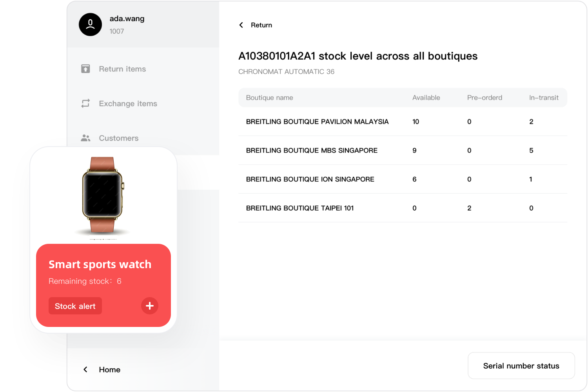This screenshot has width=588, height=392.
Task: Open the Exchange items menu
Action: tap(128, 103)
